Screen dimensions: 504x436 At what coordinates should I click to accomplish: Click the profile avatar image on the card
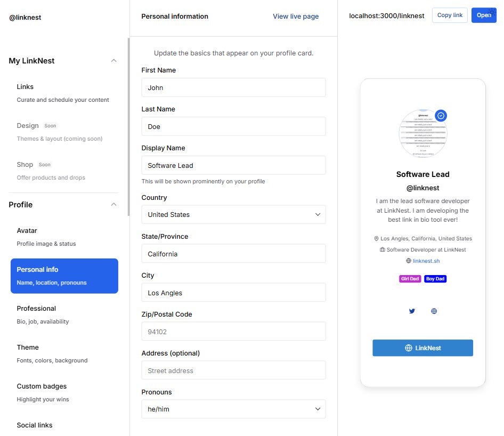point(422,133)
